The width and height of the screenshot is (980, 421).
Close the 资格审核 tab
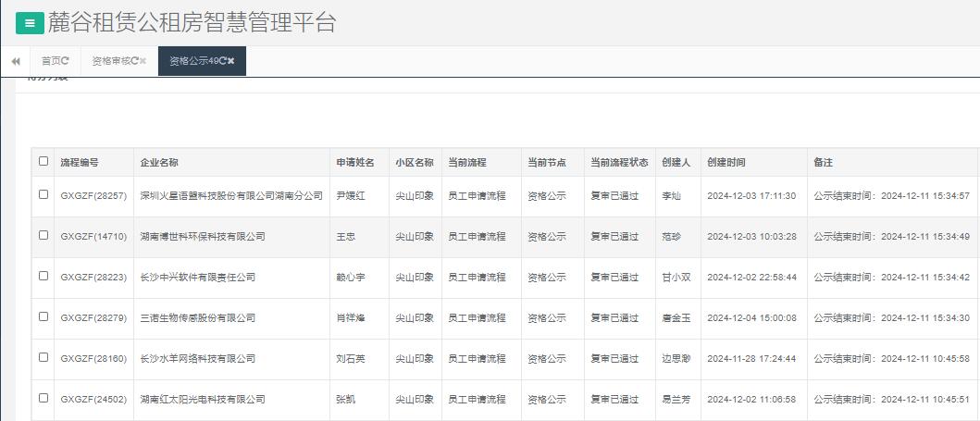pyautogui.click(x=143, y=61)
